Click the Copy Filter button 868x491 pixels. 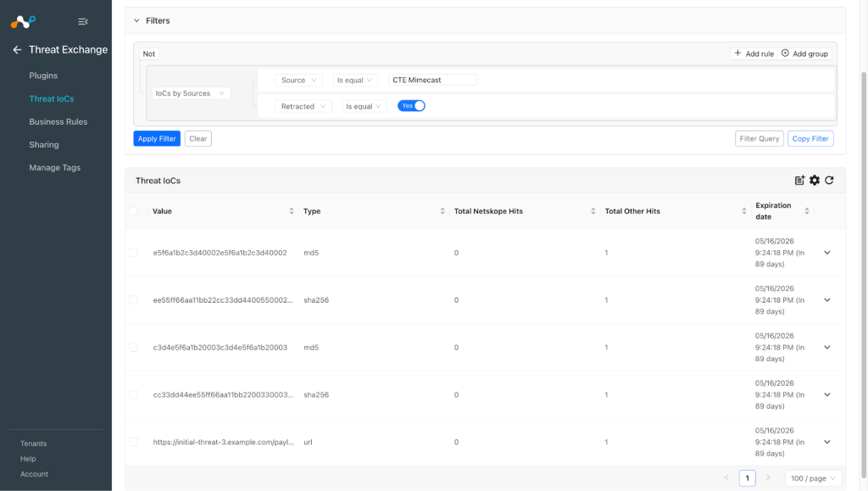pyautogui.click(x=810, y=138)
